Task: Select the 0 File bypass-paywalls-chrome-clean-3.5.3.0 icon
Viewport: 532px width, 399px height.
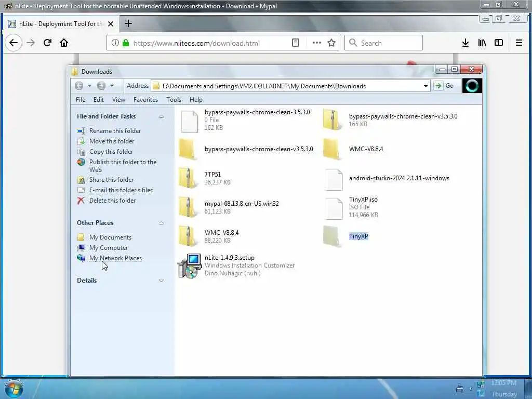Action: (189, 121)
